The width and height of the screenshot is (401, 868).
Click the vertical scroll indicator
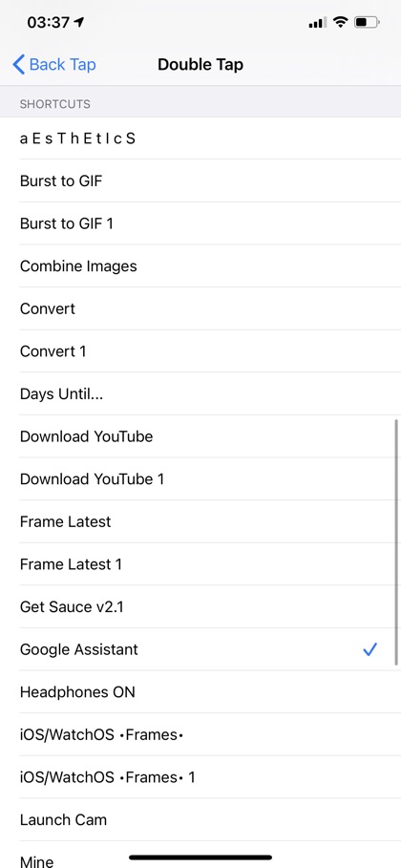[x=396, y=542]
